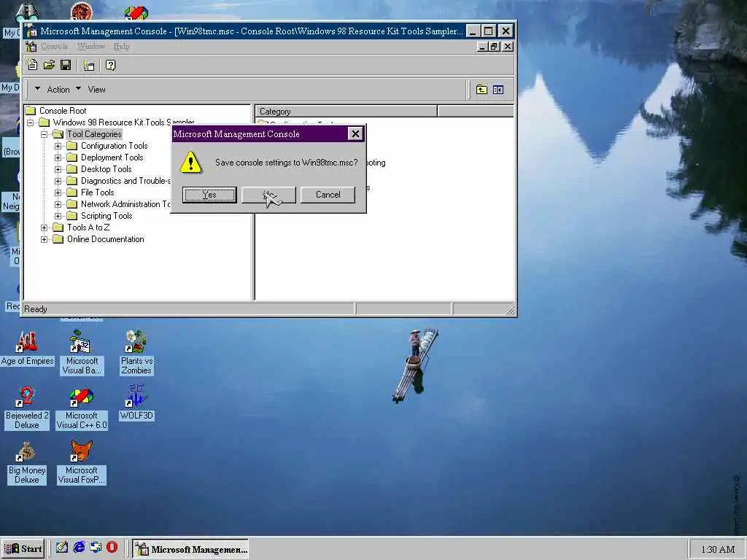Click the Internet Explorer quick launch icon

click(79, 548)
